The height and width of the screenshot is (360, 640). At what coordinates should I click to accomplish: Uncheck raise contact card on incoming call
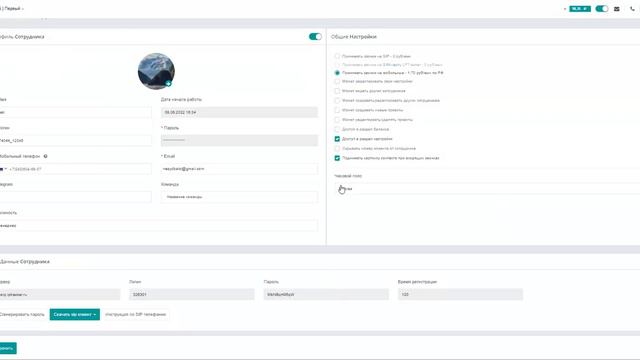(x=337, y=158)
